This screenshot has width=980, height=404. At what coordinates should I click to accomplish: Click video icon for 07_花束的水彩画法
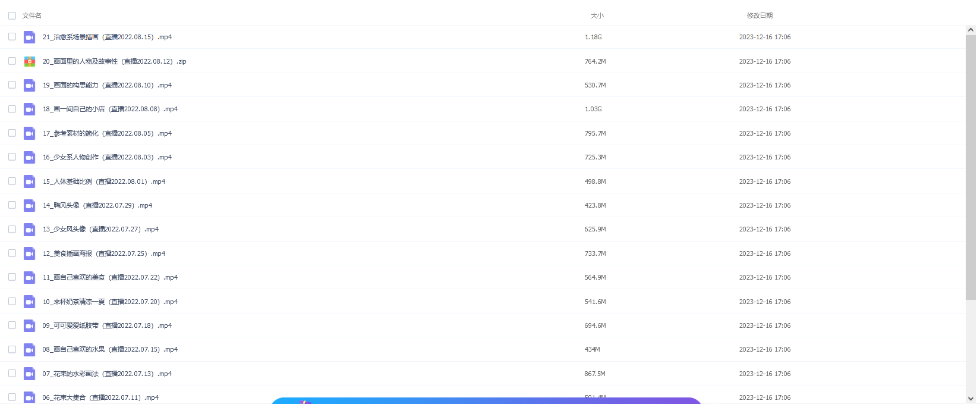[29, 374]
